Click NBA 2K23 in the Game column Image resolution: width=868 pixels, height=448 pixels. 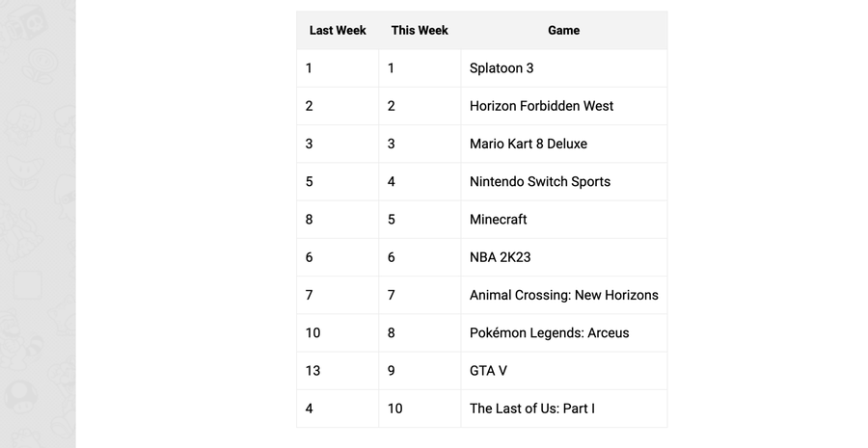coord(500,257)
